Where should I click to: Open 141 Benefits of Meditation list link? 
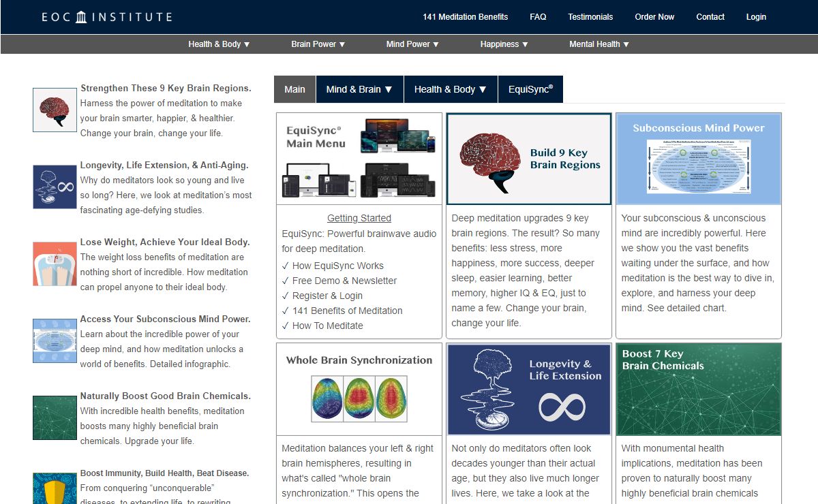click(x=347, y=311)
